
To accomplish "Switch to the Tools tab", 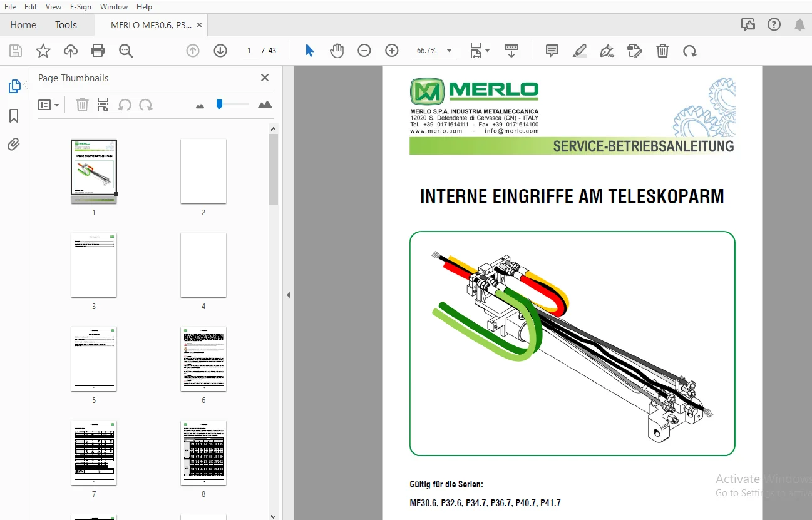I will click(66, 25).
